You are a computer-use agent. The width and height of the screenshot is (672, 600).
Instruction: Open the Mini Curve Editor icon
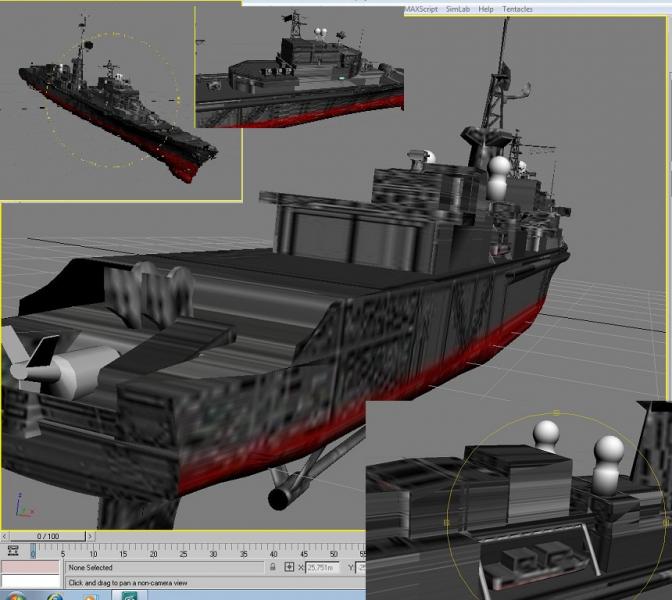13,551
